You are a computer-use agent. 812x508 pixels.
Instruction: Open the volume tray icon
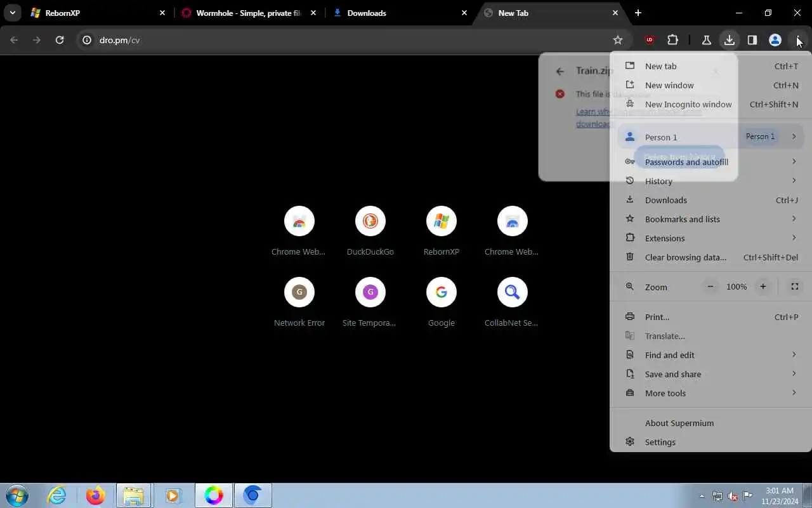(x=733, y=496)
